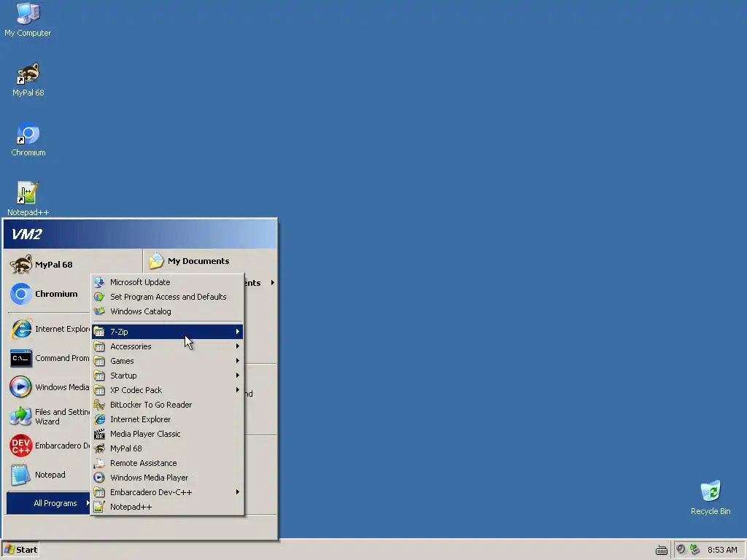Launch BitLocker To Go Reader
Image resolution: width=747 pixels, height=560 pixels.
pos(167,405)
